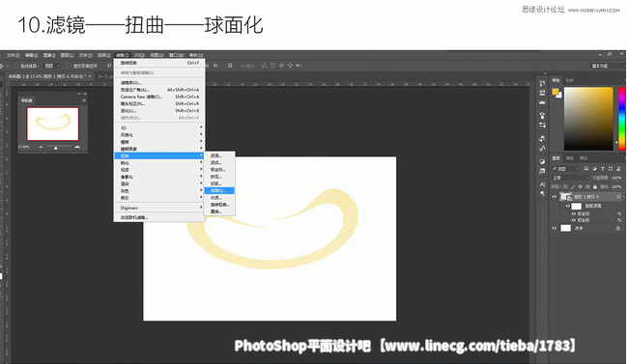The height and width of the screenshot is (364, 629).
Task: Select Spherize in the Distort submenu
Action: pyautogui.click(x=219, y=190)
